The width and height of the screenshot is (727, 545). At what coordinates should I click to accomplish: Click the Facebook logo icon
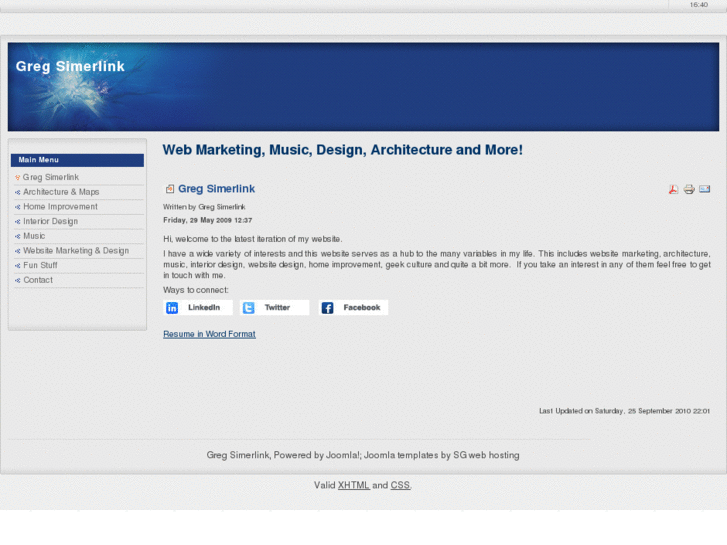pyautogui.click(x=327, y=308)
